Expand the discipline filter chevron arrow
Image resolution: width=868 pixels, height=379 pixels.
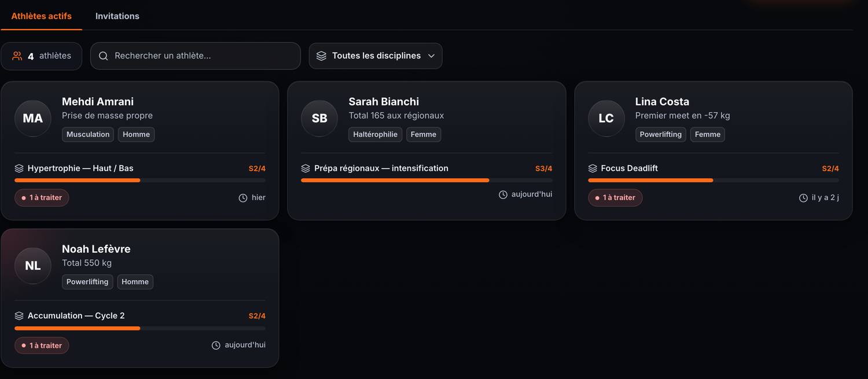(x=431, y=56)
